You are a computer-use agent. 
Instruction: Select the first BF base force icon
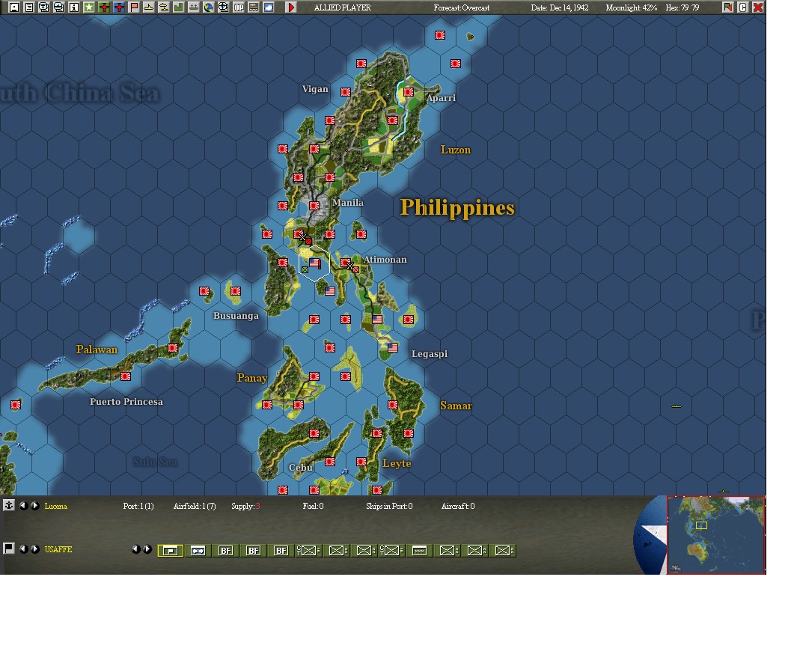pyautogui.click(x=226, y=551)
